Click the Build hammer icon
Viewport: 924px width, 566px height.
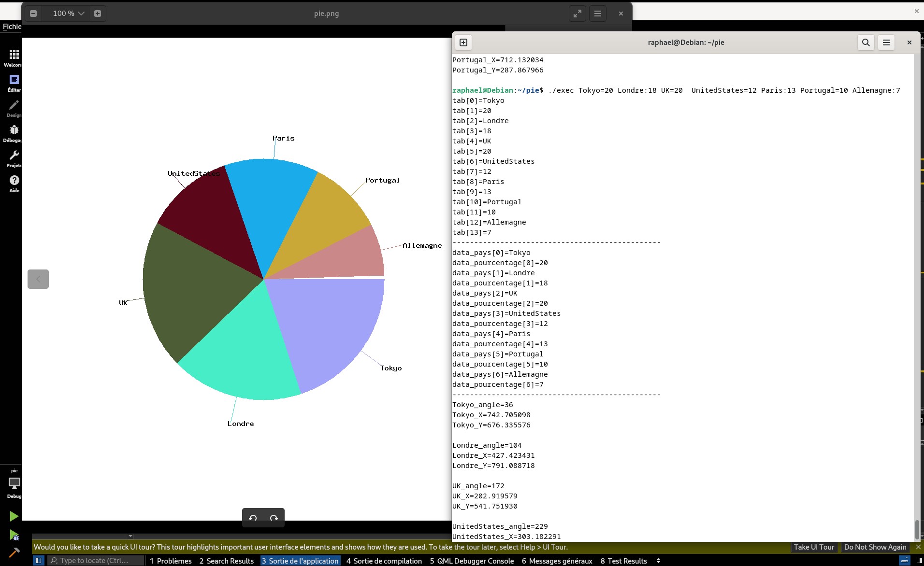tap(14, 552)
